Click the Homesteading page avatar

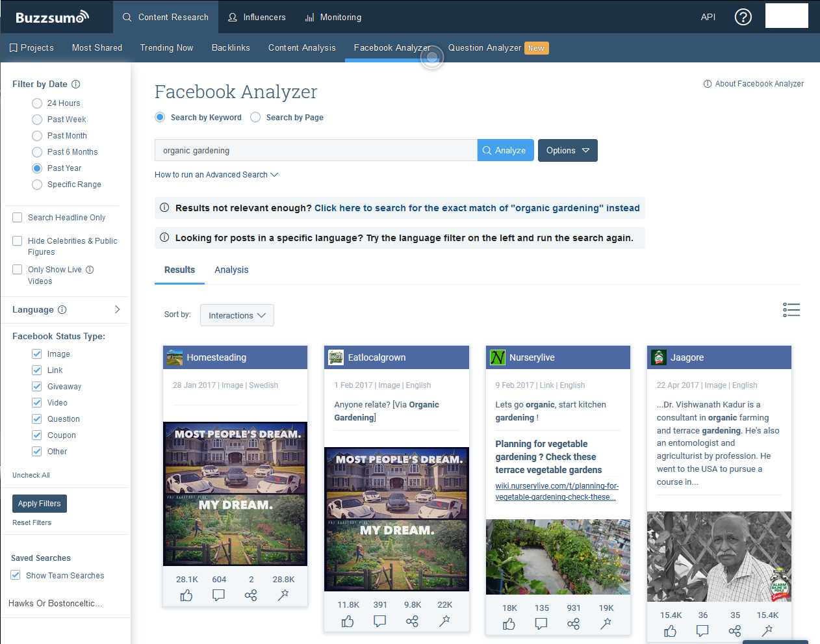point(175,357)
